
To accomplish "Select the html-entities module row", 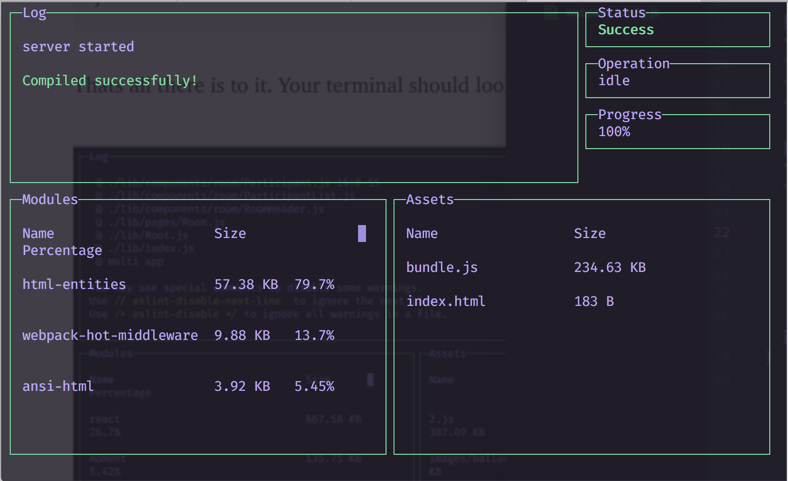I will tap(178, 284).
